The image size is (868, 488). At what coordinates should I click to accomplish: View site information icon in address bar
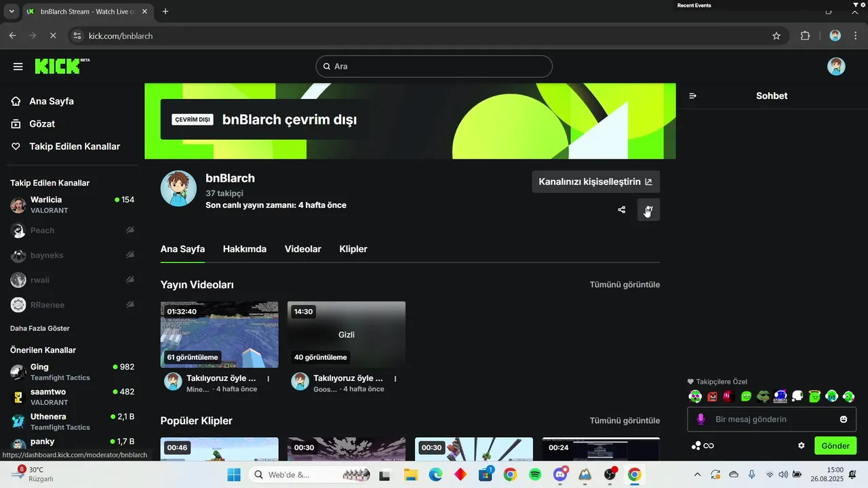pyautogui.click(x=77, y=36)
